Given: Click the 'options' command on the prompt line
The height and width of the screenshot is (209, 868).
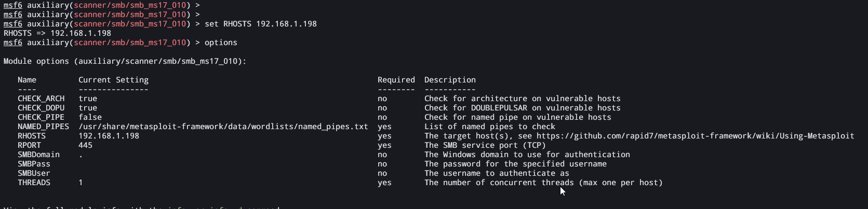Looking at the screenshot, I should 221,43.
